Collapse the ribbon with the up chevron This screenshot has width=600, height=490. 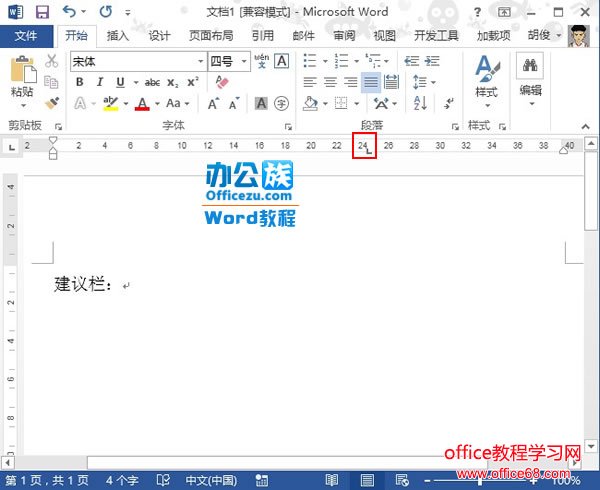point(585,126)
